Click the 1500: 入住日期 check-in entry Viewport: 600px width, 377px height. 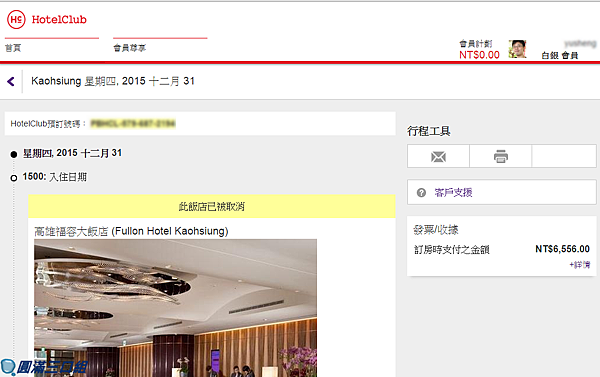(55, 177)
